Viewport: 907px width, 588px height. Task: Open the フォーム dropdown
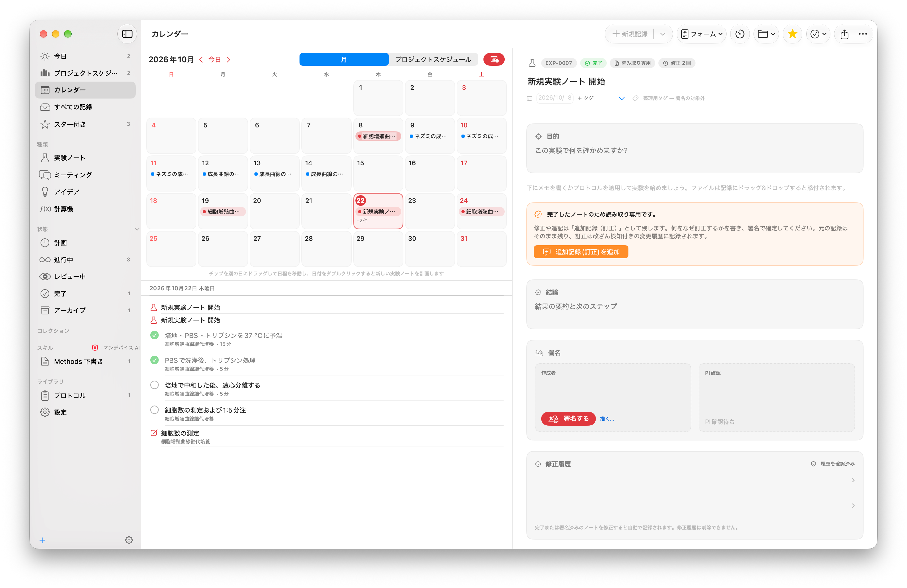tap(701, 34)
